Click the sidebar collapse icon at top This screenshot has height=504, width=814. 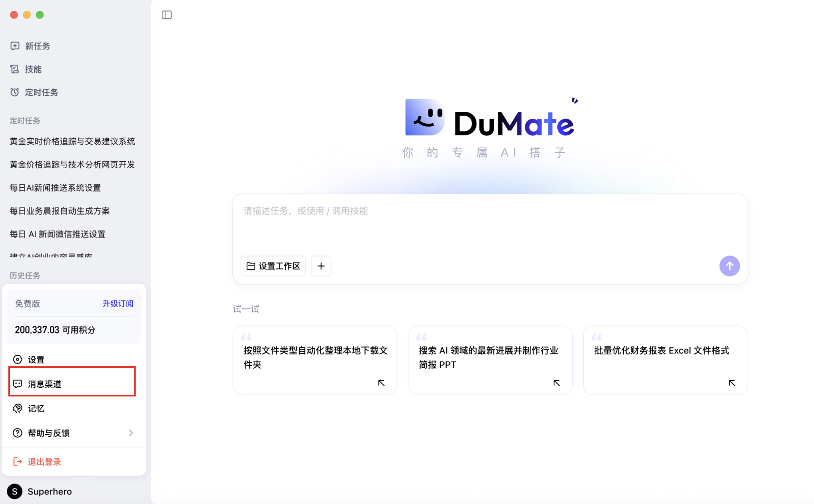pyautogui.click(x=166, y=14)
